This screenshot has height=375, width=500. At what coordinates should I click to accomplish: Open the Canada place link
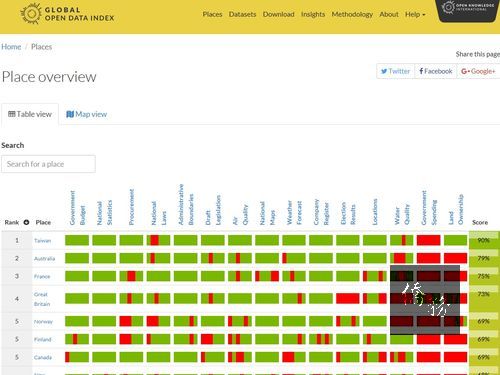tap(43, 357)
